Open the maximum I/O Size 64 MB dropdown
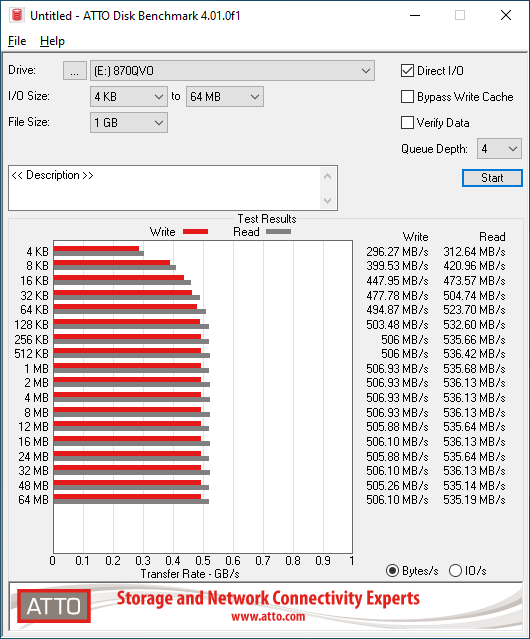 (225, 97)
